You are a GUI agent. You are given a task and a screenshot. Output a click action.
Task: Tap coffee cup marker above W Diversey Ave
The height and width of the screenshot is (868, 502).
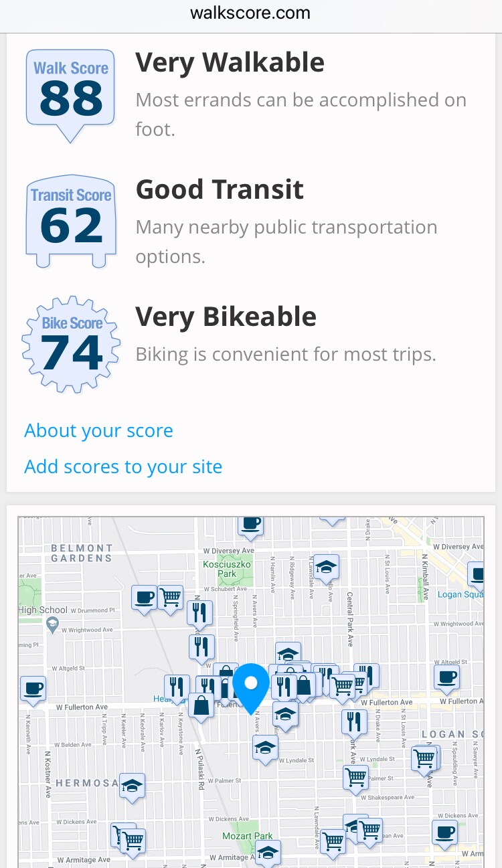point(251,523)
